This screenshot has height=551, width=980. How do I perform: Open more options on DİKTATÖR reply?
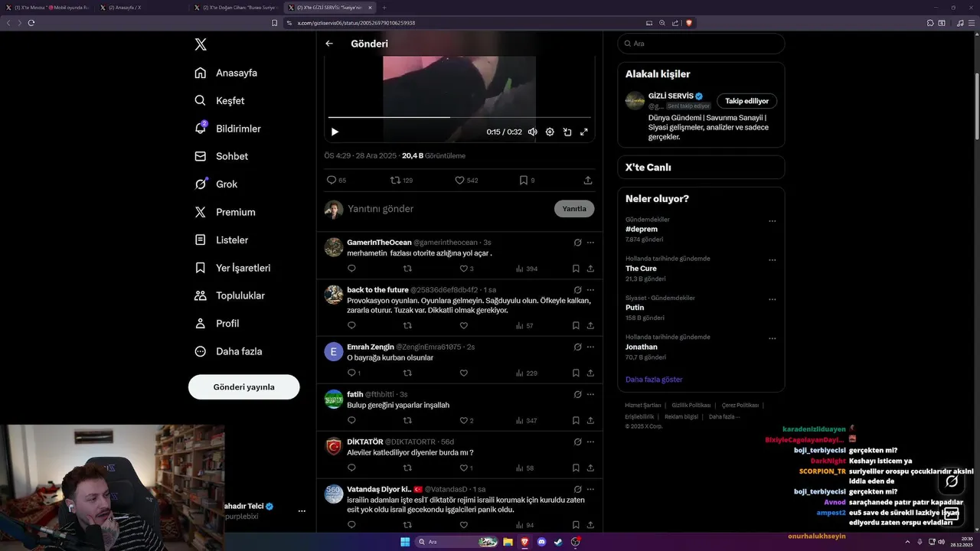(590, 442)
